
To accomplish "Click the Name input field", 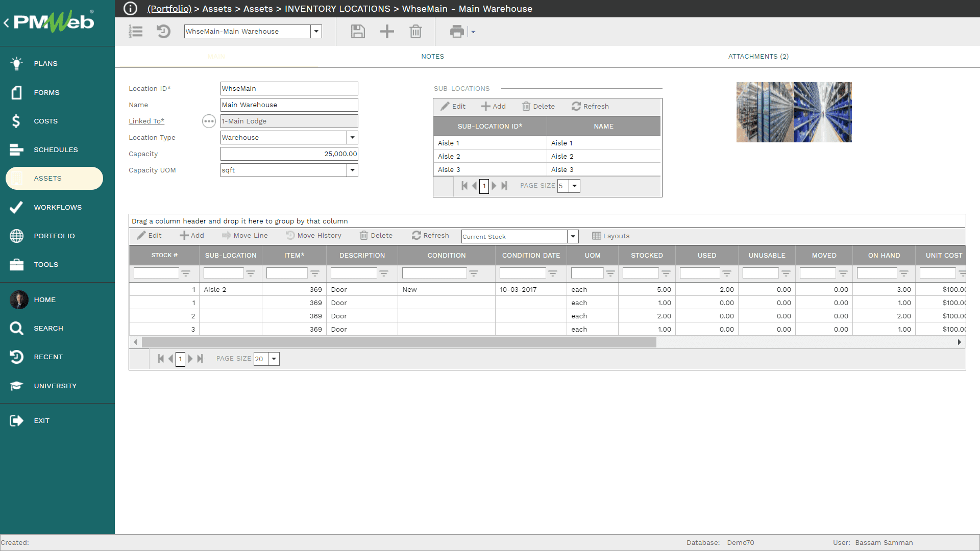I will pos(289,105).
